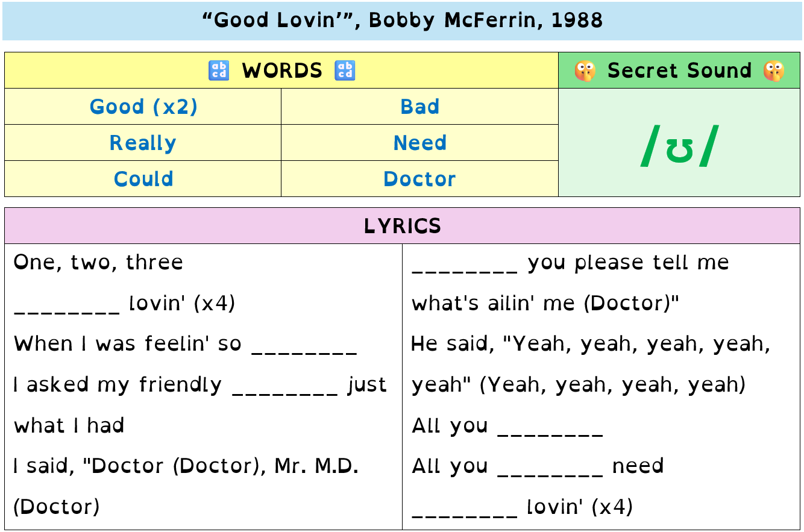
Task: Click the abcd icon left of WORDS
Action: (x=219, y=70)
